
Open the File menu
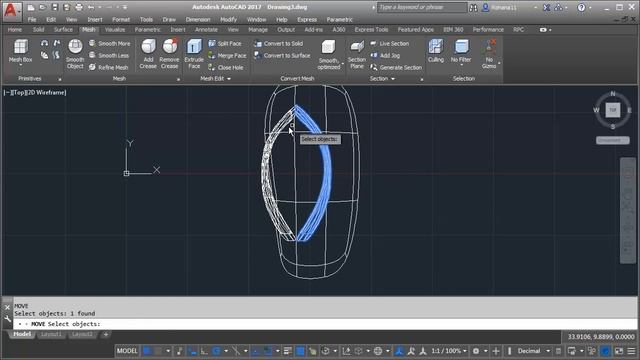tap(32, 19)
